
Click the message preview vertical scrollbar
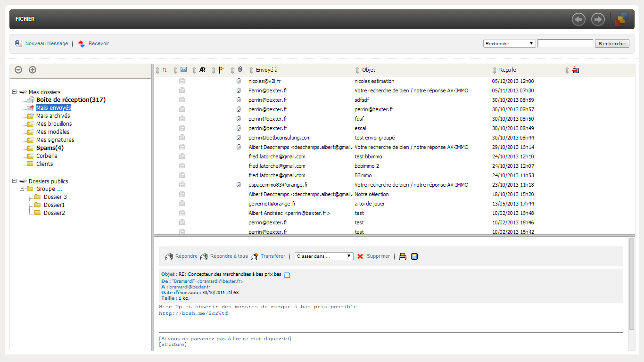[632, 283]
